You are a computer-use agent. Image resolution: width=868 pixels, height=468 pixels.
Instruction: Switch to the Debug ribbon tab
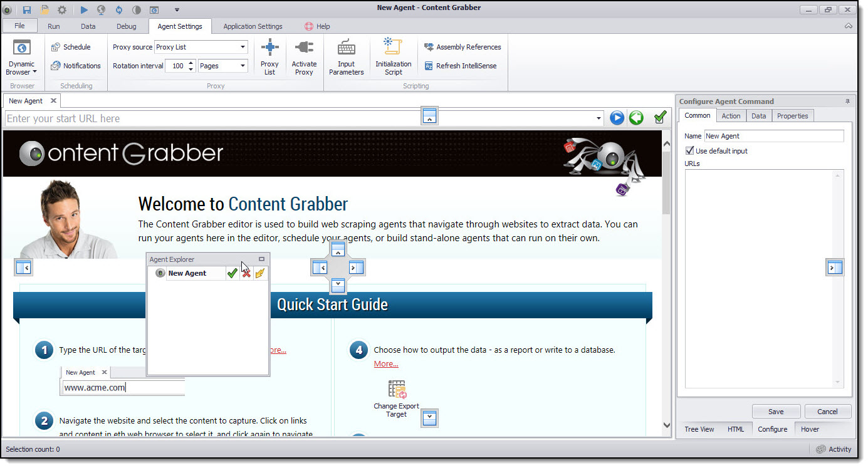tap(126, 26)
